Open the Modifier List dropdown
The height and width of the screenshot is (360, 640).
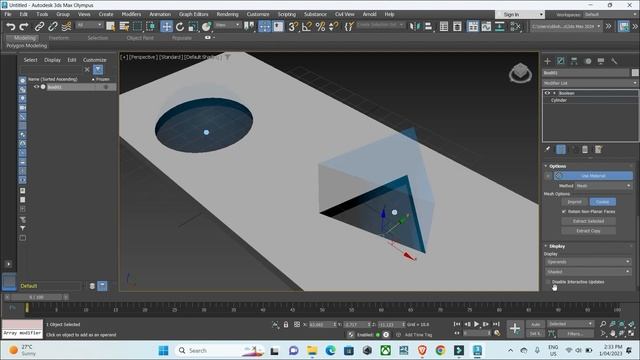[x=590, y=83]
